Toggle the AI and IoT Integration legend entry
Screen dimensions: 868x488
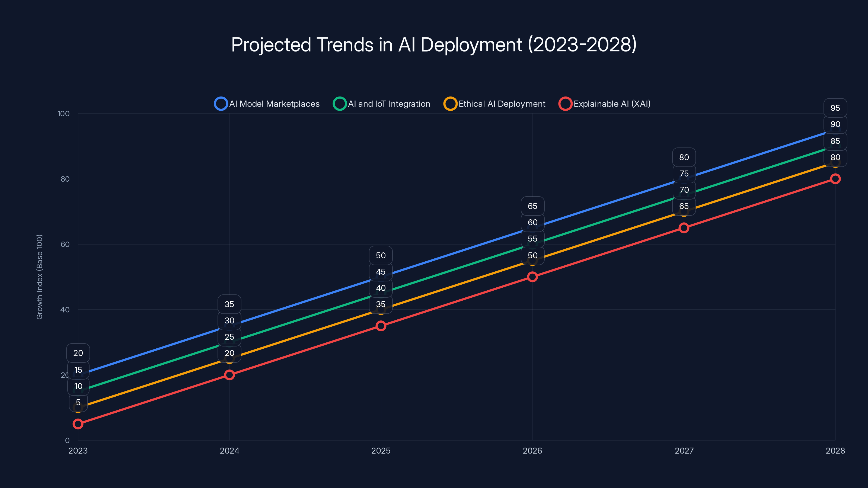[x=381, y=104]
